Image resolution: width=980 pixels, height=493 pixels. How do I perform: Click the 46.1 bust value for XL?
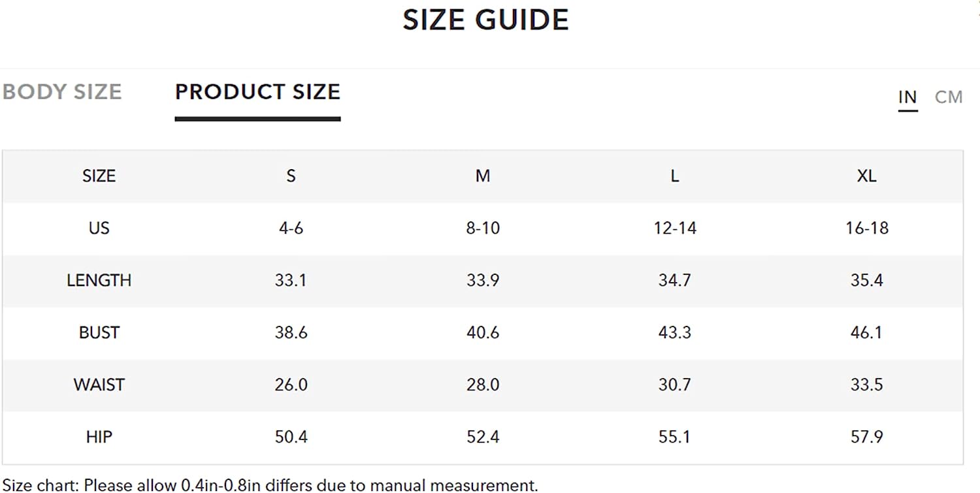[x=867, y=332]
